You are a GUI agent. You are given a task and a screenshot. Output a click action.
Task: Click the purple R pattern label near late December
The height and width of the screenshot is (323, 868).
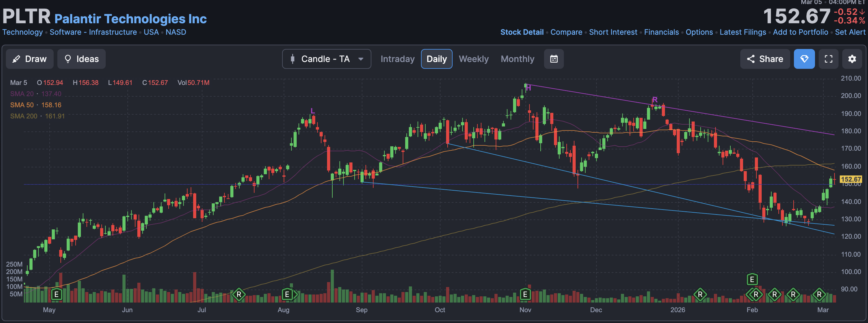point(654,100)
